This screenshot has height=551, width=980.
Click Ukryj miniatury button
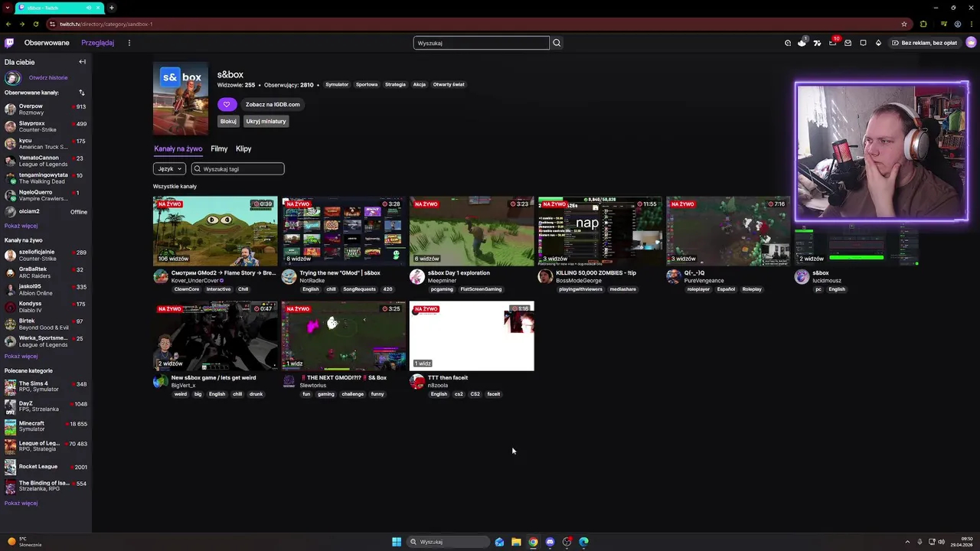click(266, 121)
